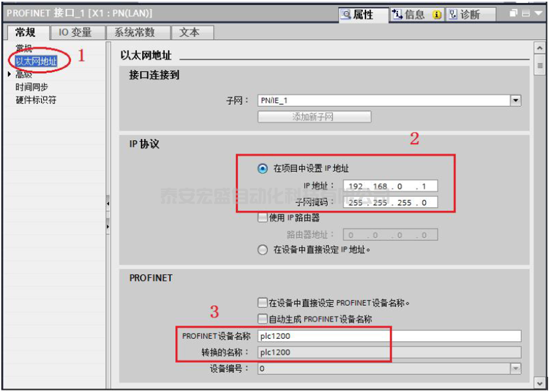Switch to the IO 变量 tab
549x392 pixels.
[75, 32]
